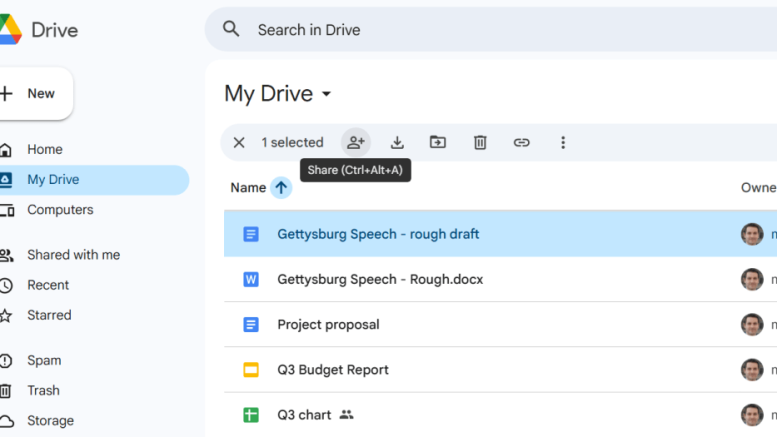Click the Move to folder icon
Image resolution: width=777 pixels, height=437 pixels.
[438, 142]
